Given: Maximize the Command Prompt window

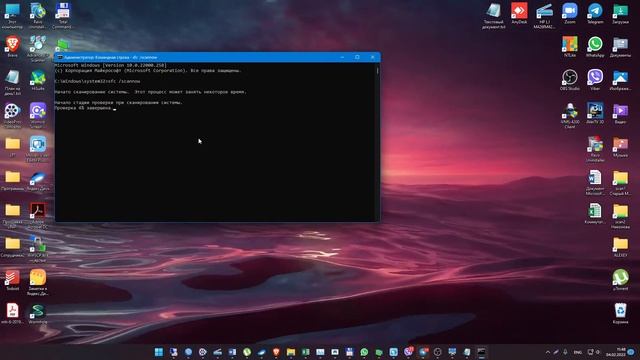Looking at the screenshot, I should [x=357, y=57].
